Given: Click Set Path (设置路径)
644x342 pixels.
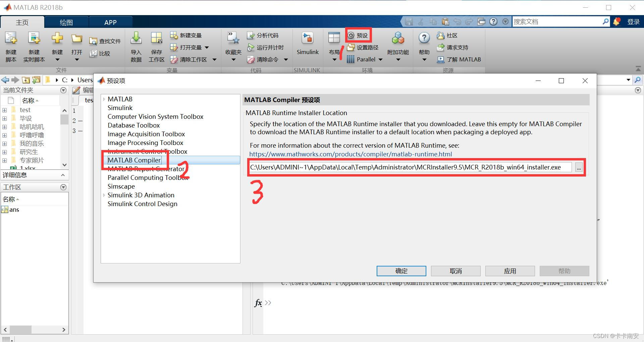Looking at the screenshot, I should (363, 47).
